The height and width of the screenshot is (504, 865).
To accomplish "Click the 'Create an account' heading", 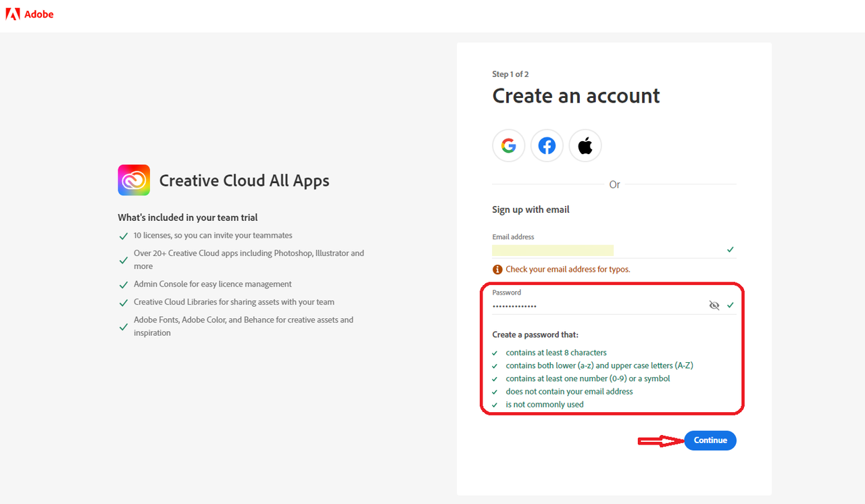I will pyautogui.click(x=576, y=96).
